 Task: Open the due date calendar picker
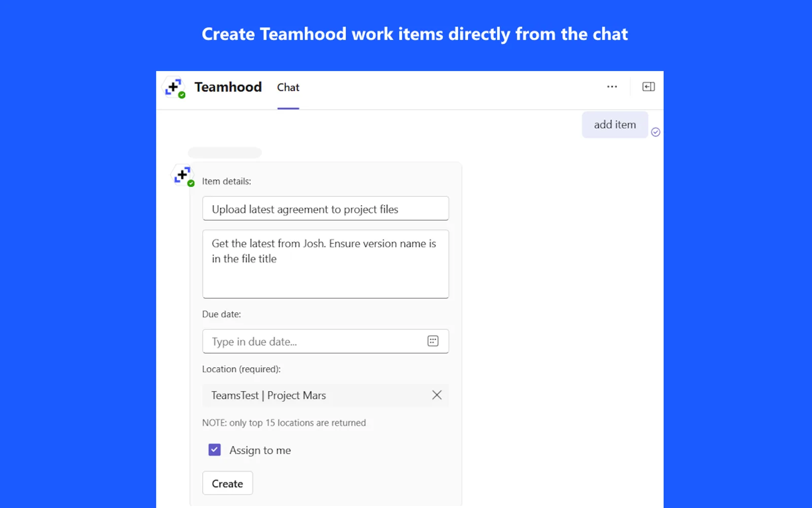coord(433,341)
